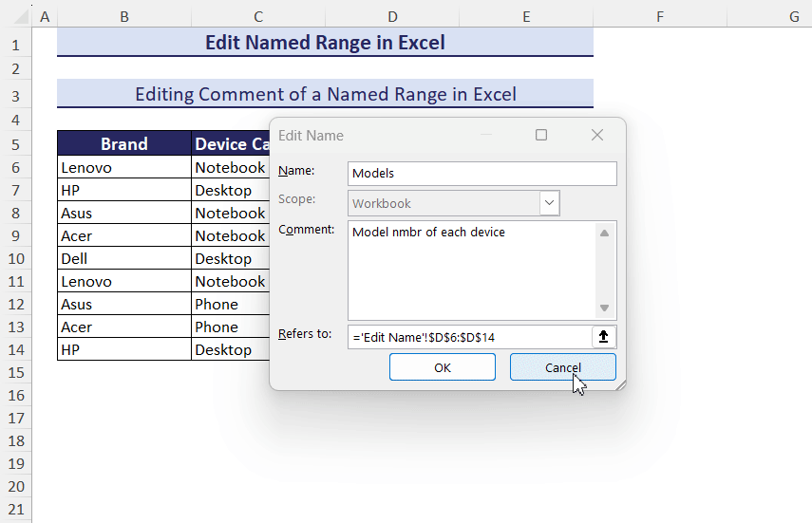Select row 21 header
Viewport: 812px width, 523px height.
click(x=15, y=509)
